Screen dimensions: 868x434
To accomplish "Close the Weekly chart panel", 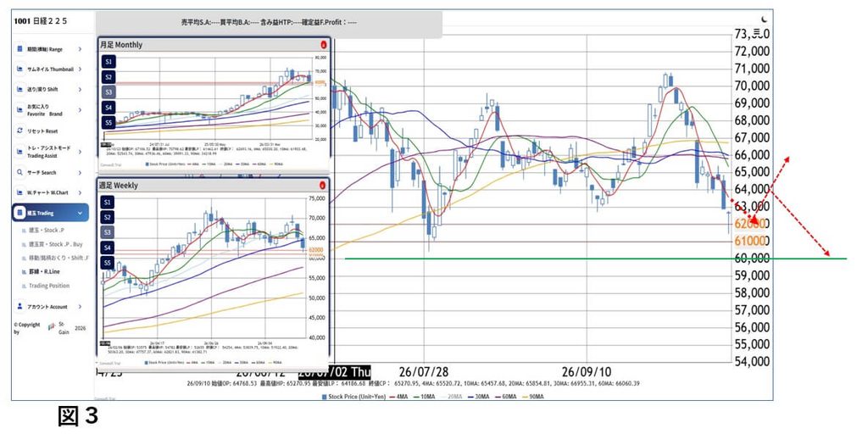I will coord(322,186).
